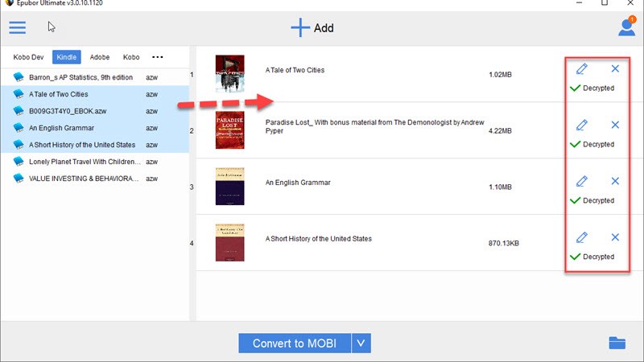Select Lonely Planet Travel With Children book
644x362 pixels.
tap(94, 162)
